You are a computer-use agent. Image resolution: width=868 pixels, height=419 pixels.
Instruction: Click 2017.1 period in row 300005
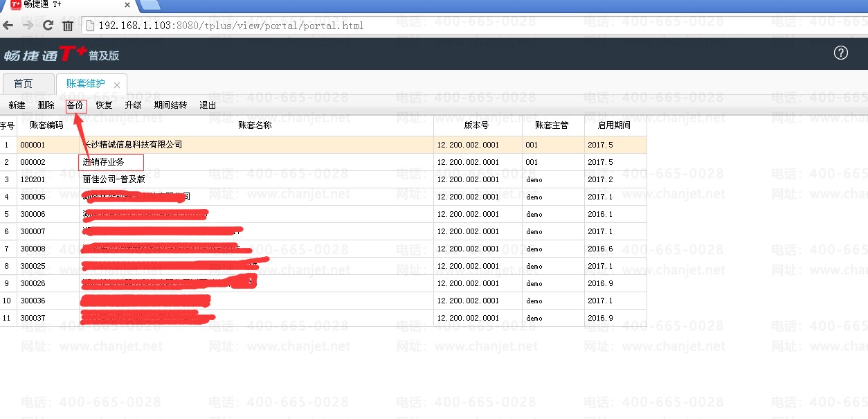(600, 197)
